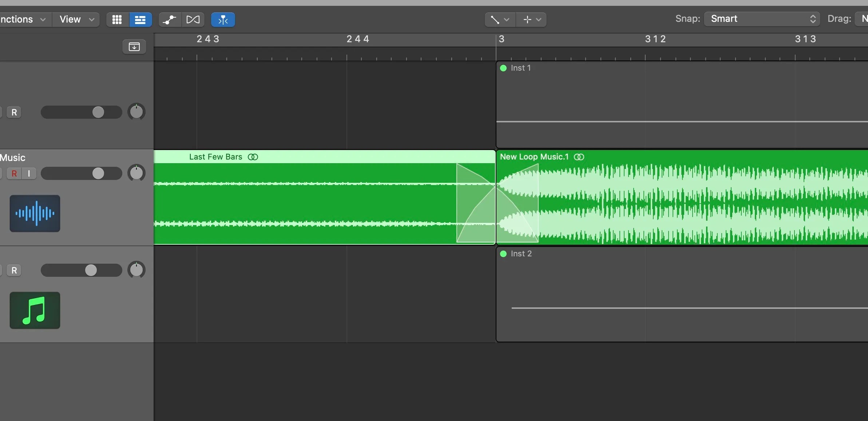
Task: Select the Inst 1 track name
Action: coord(520,68)
